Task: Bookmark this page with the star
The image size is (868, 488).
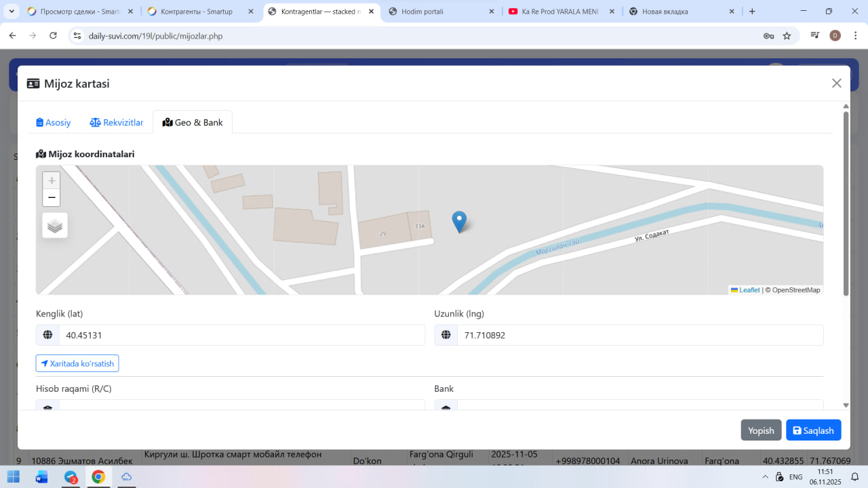Action: pos(787,36)
